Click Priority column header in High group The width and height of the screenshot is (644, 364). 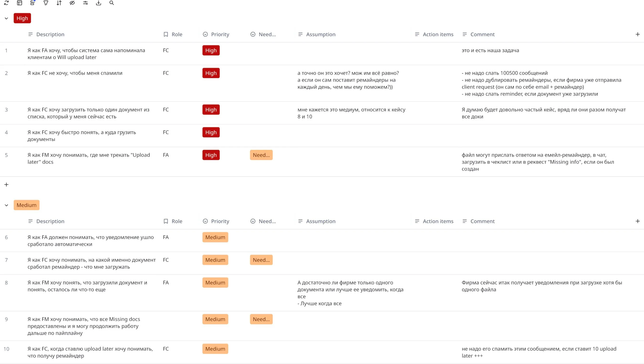(216, 34)
